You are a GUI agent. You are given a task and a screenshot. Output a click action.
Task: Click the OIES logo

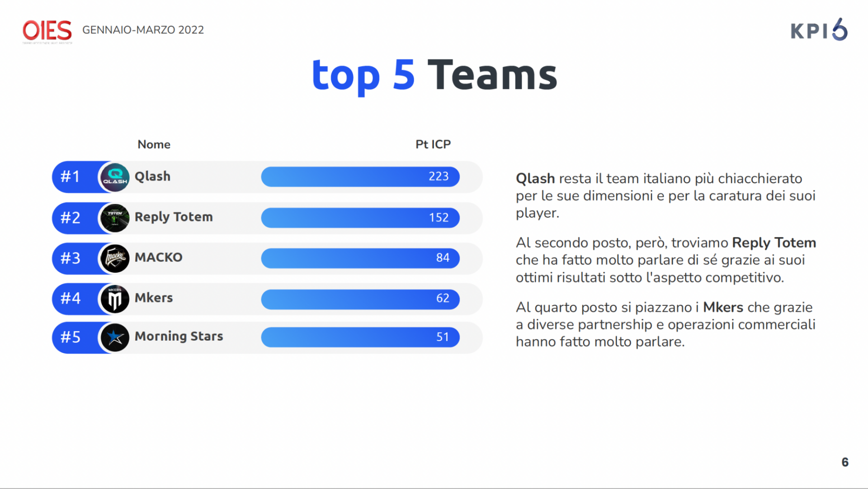coord(47,31)
